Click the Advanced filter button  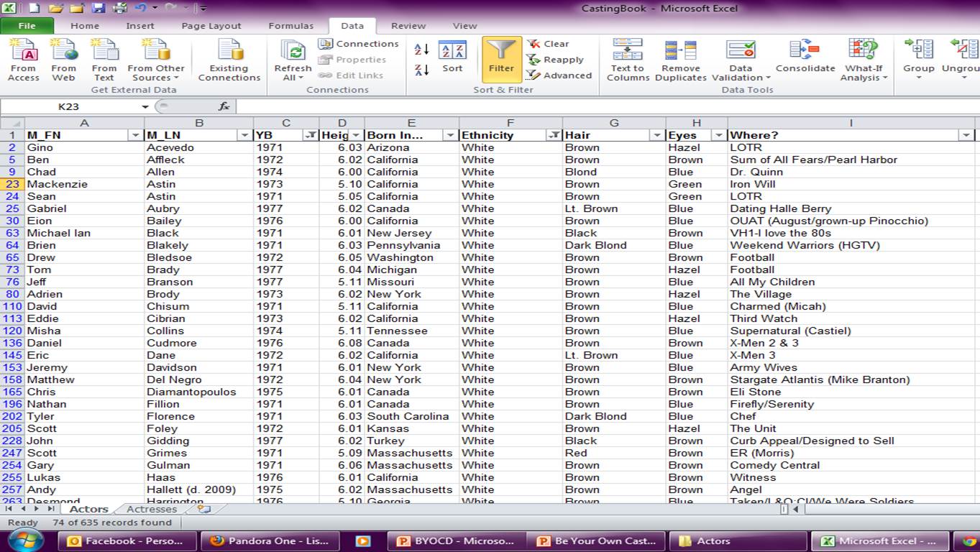coord(559,75)
